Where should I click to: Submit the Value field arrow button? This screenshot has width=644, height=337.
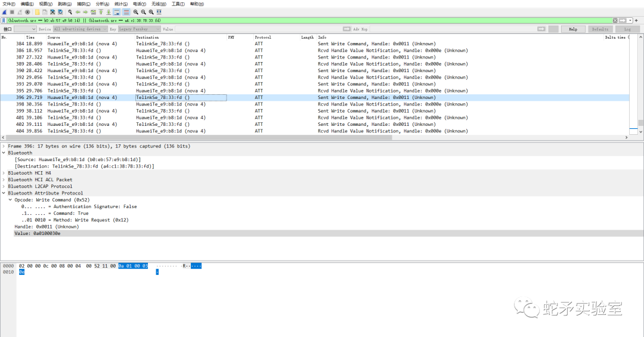(346, 29)
